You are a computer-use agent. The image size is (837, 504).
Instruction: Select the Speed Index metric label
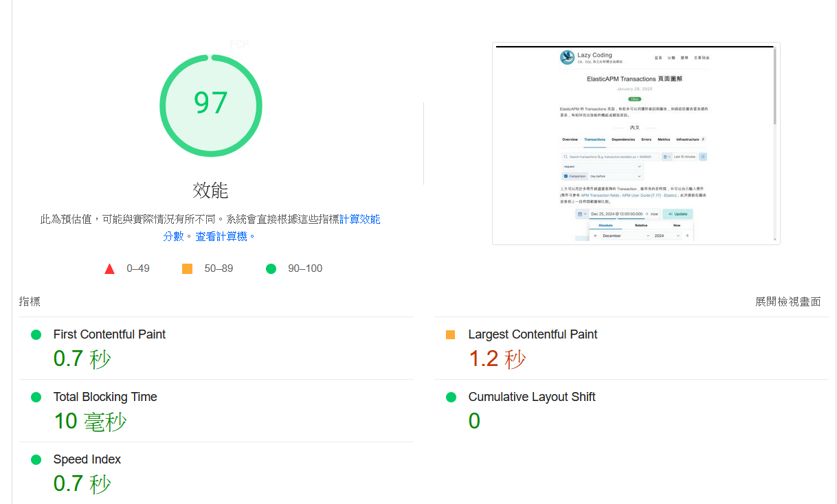87,459
